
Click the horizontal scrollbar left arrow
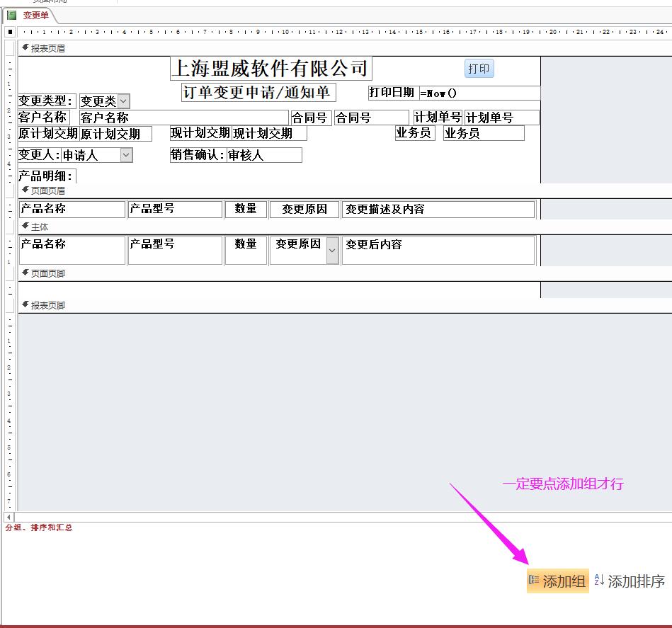coord(9,517)
